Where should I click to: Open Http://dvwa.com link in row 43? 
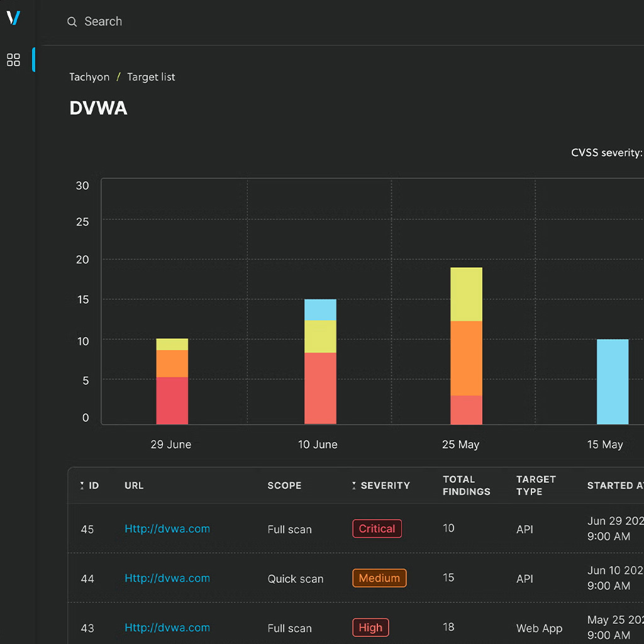tap(167, 628)
